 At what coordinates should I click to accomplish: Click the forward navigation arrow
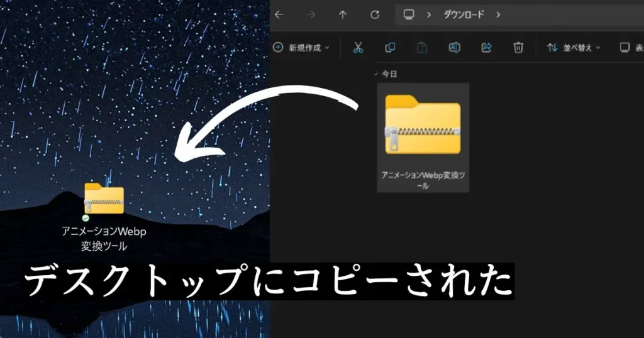(311, 15)
